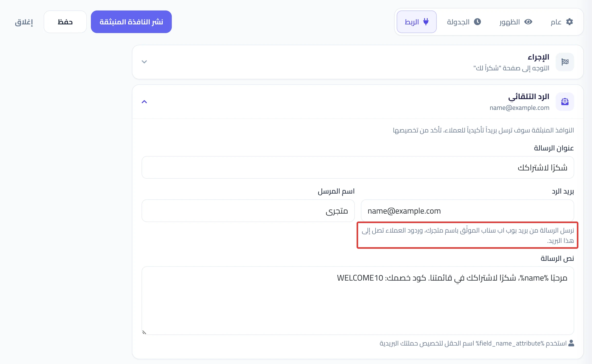The height and width of the screenshot is (364, 592).
Task: Click the person icon near field_name_attribute hint
Action: (571, 343)
